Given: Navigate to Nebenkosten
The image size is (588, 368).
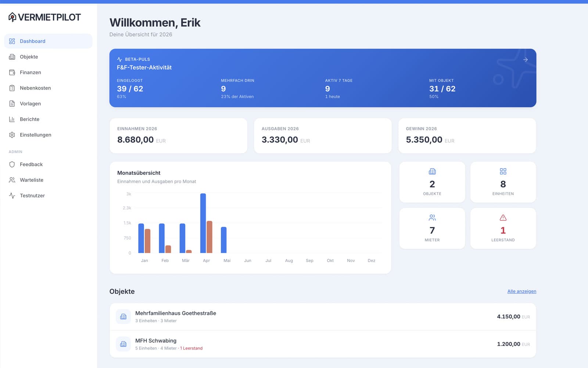Looking at the screenshot, I should (x=48, y=88).
